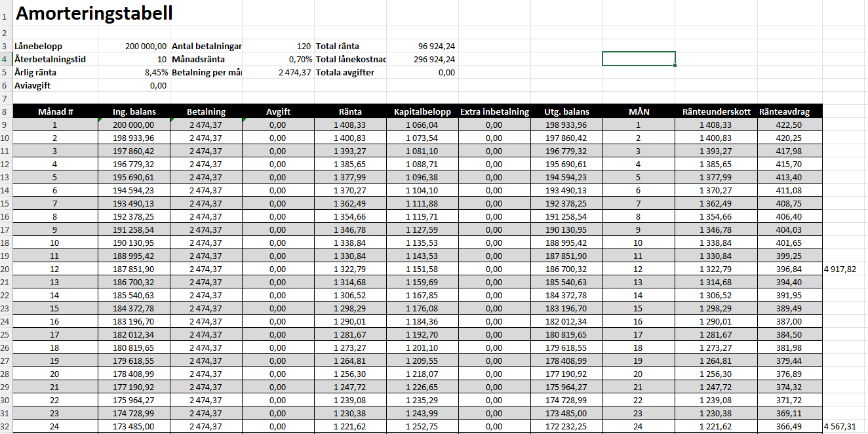Select the Utg. balans value 172 232,25
Image resolution: width=868 pixels, height=434 pixels.
point(566,427)
